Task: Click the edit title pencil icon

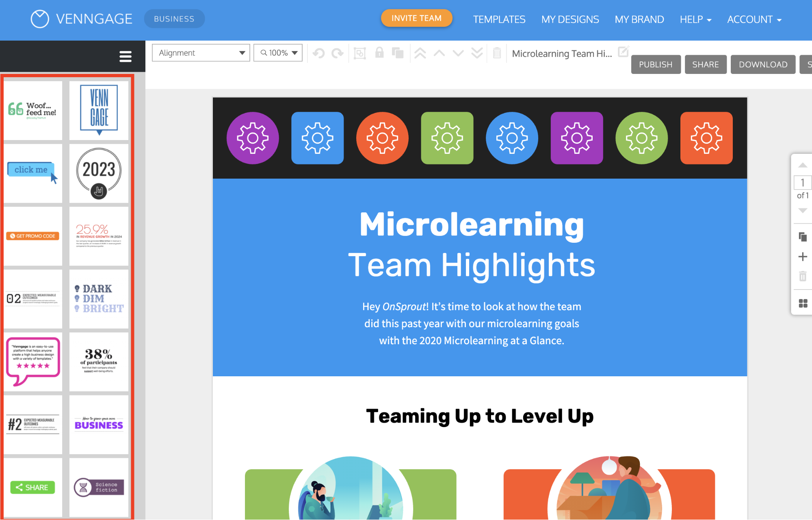Action: (623, 52)
